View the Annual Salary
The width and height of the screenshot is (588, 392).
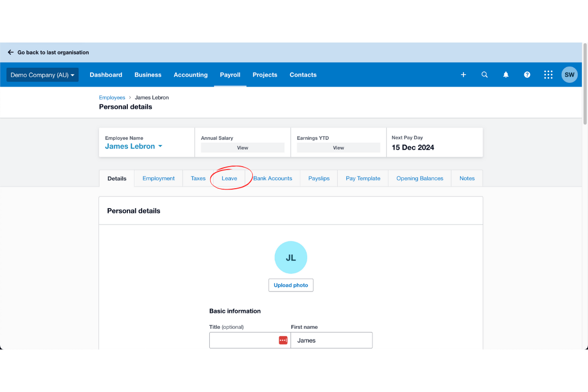[x=242, y=147]
